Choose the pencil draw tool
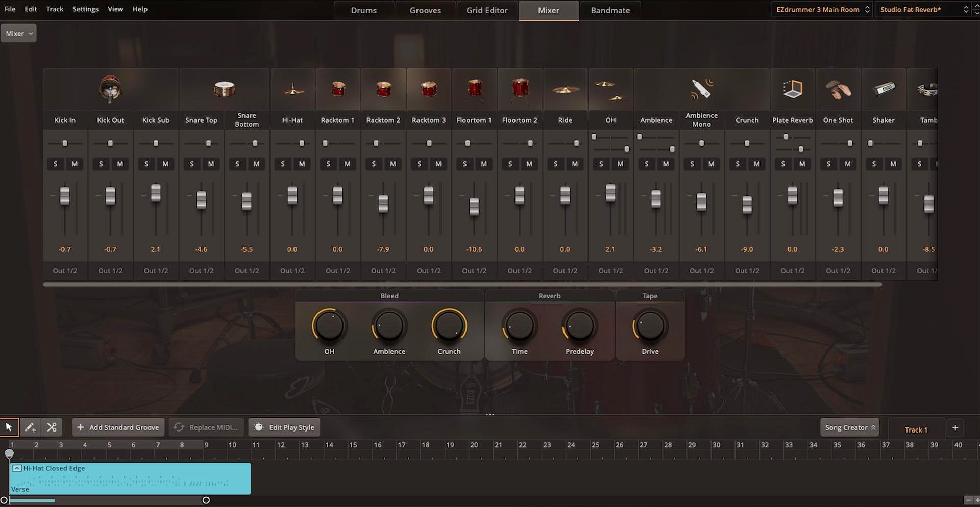 (30, 427)
